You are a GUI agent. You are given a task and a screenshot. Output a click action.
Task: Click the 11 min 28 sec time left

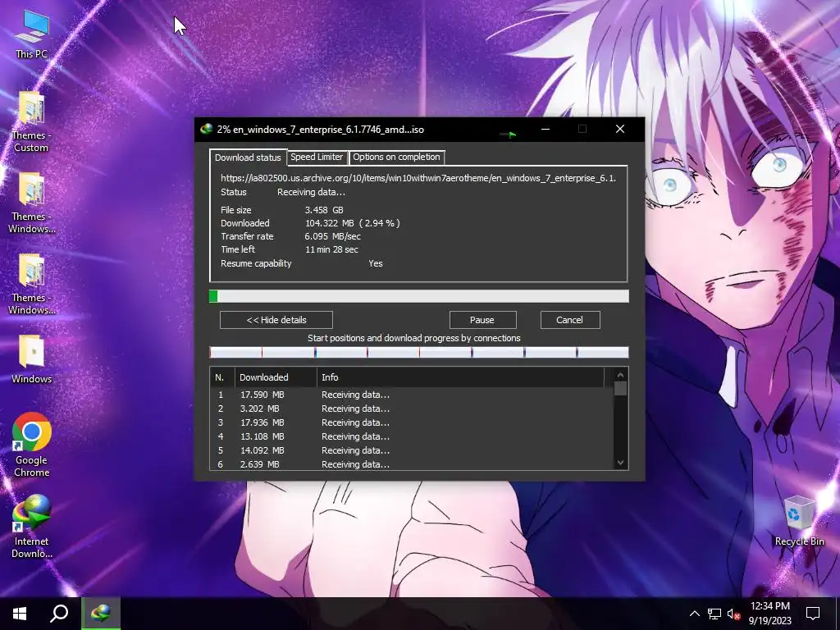click(331, 249)
